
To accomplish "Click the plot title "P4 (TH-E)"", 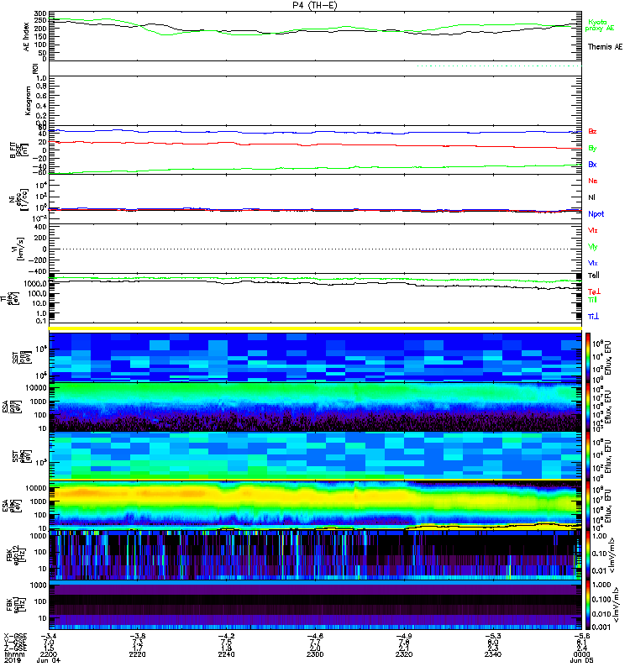I will [314, 5].
